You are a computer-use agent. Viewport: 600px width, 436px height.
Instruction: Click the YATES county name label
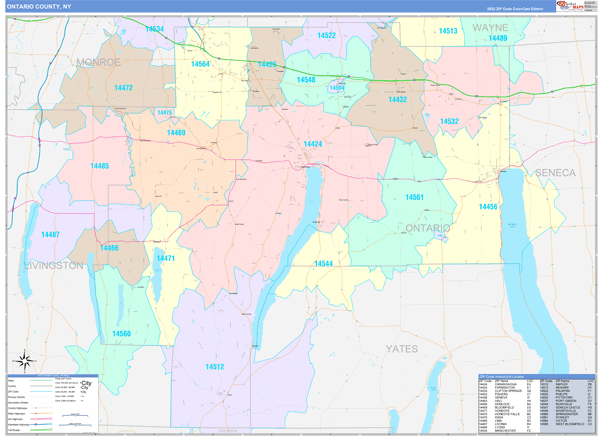(x=402, y=349)
